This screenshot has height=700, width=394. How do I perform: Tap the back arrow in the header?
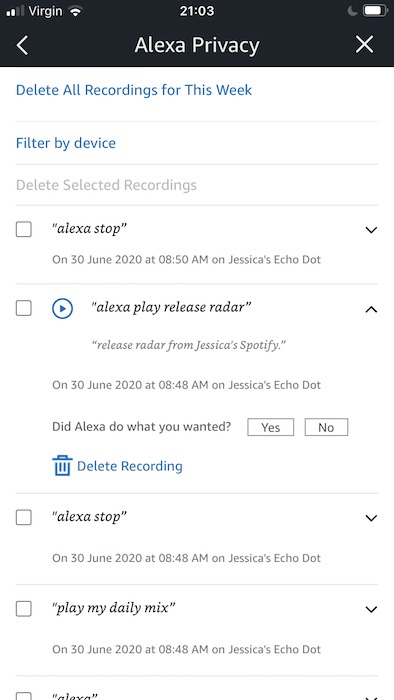click(x=22, y=45)
